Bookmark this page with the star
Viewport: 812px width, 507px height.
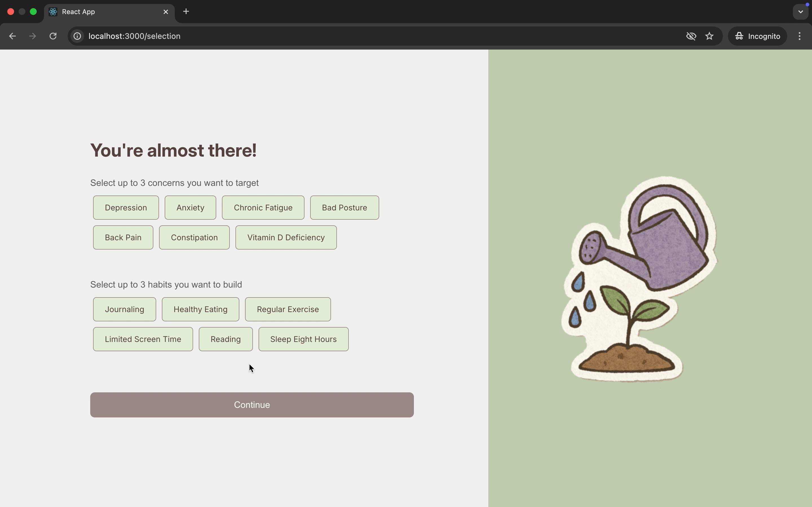(x=709, y=36)
